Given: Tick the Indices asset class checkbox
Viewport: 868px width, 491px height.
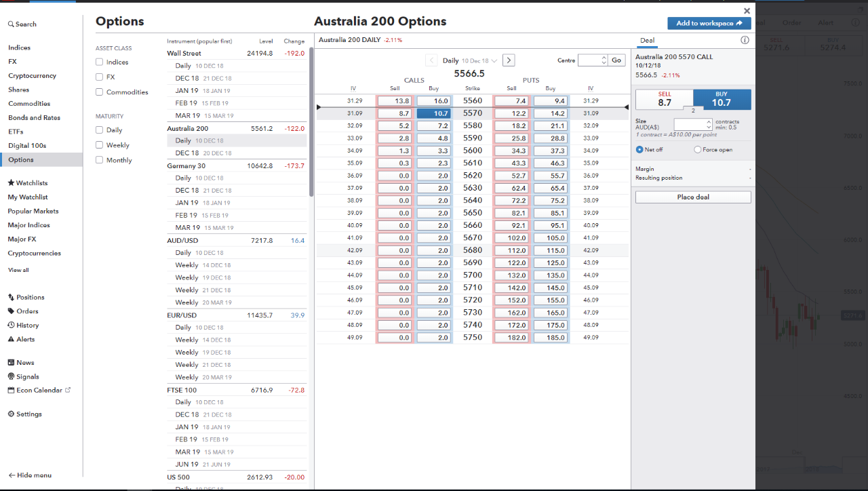Looking at the screenshot, I should pos(100,62).
